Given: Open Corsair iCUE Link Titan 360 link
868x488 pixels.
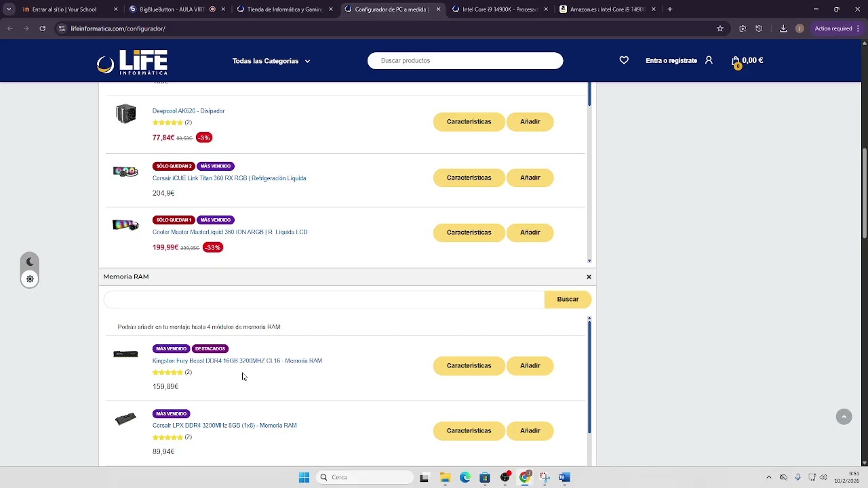Looking at the screenshot, I should coord(229,178).
